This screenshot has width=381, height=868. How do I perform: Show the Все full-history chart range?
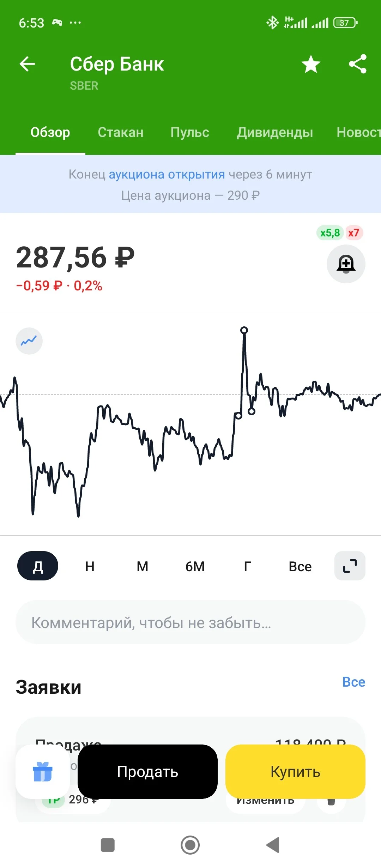[300, 566]
